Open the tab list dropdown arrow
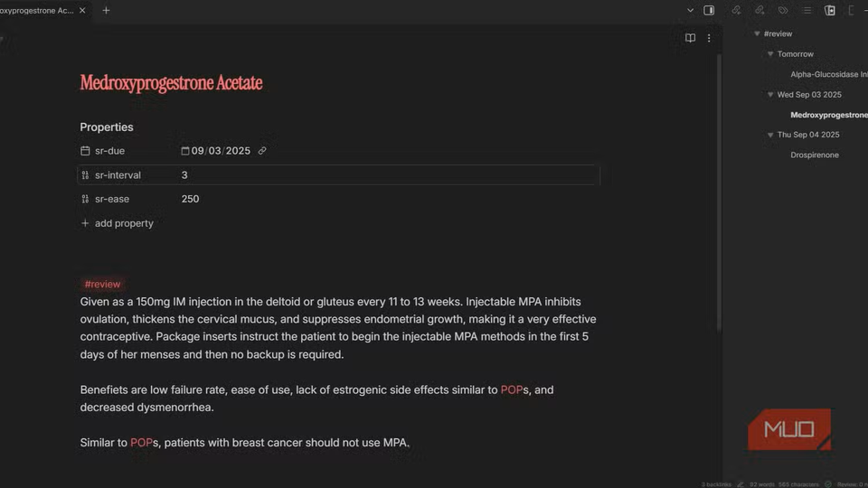The height and width of the screenshot is (488, 868). [690, 11]
